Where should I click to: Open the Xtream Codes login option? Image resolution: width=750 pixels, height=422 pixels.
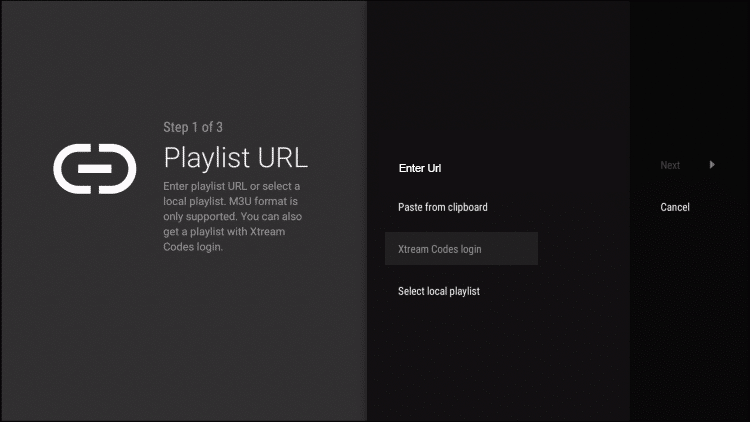tap(441, 249)
